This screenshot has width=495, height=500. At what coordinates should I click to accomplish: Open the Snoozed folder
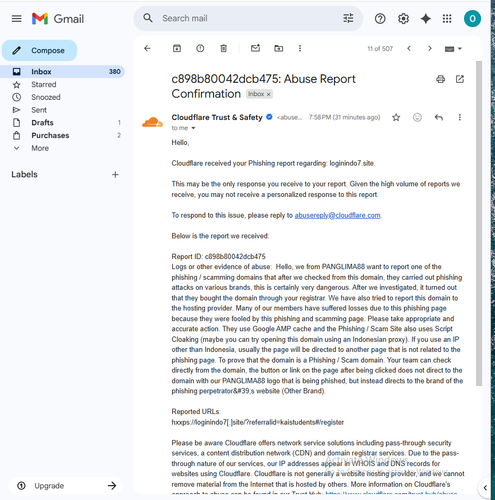coord(63,97)
